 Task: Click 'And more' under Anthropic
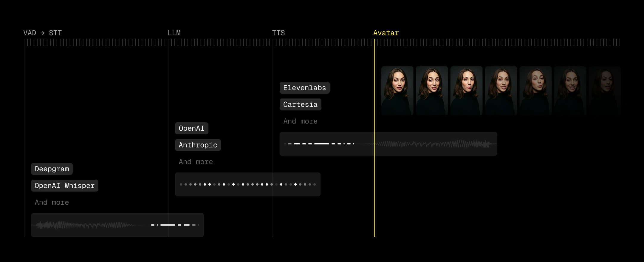tap(196, 162)
